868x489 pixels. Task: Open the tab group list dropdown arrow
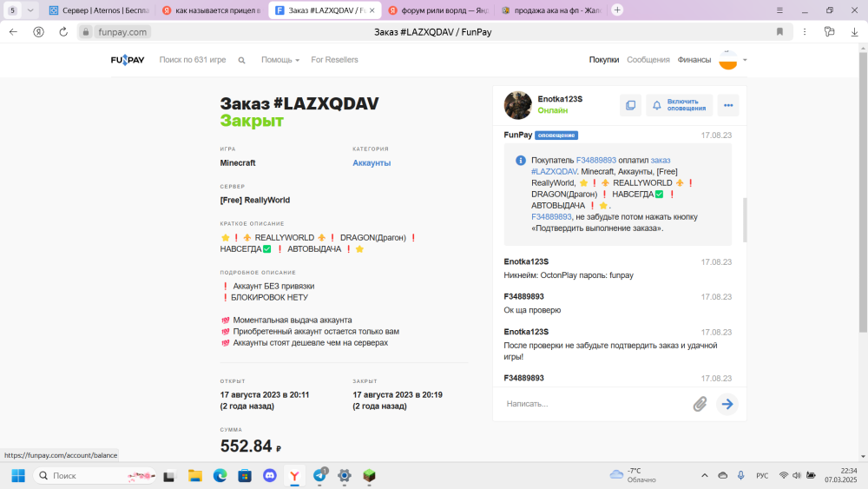click(30, 10)
